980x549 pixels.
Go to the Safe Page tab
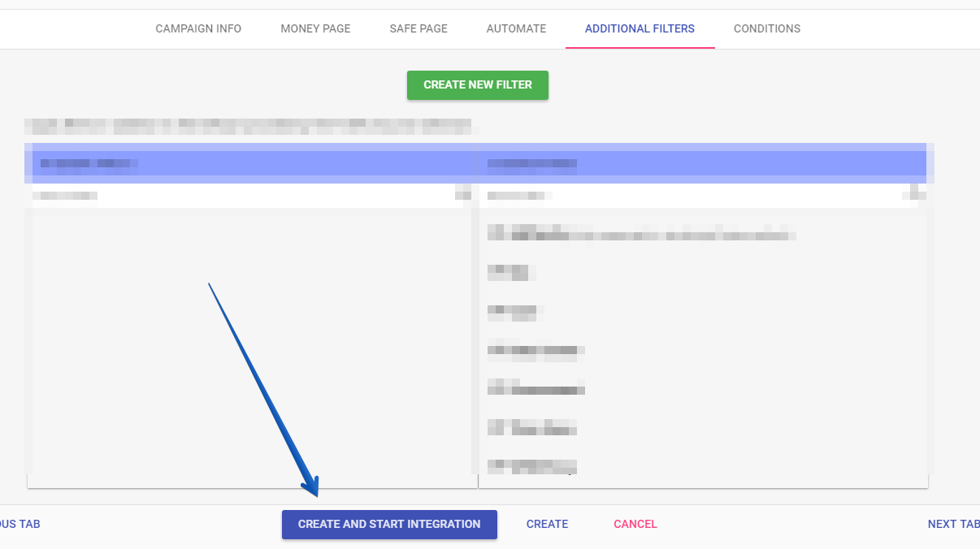coord(418,28)
